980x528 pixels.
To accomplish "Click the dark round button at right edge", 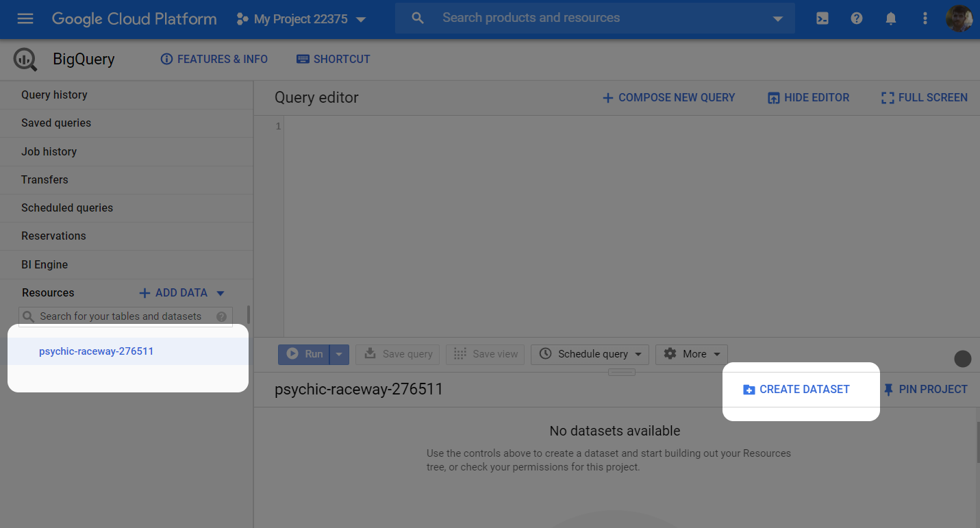I will (x=963, y=358).
